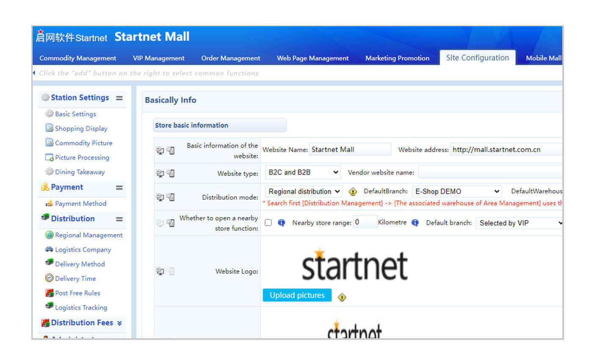Click the Logistics Company car icon
Image resolution: width=597 pixels, height=364 pixels.
coord(49,249)
